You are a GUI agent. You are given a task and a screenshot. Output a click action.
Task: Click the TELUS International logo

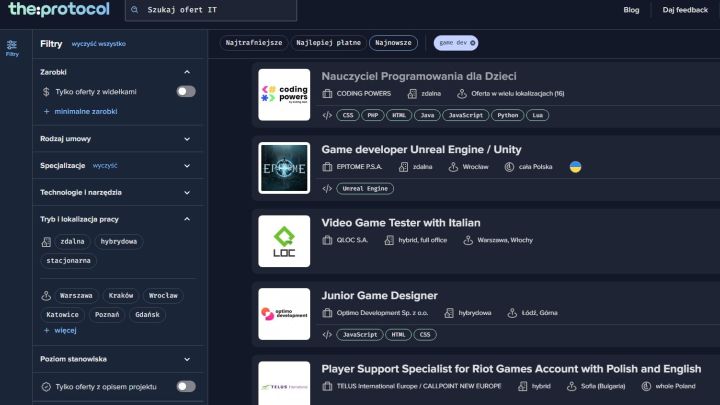(284, 384)
